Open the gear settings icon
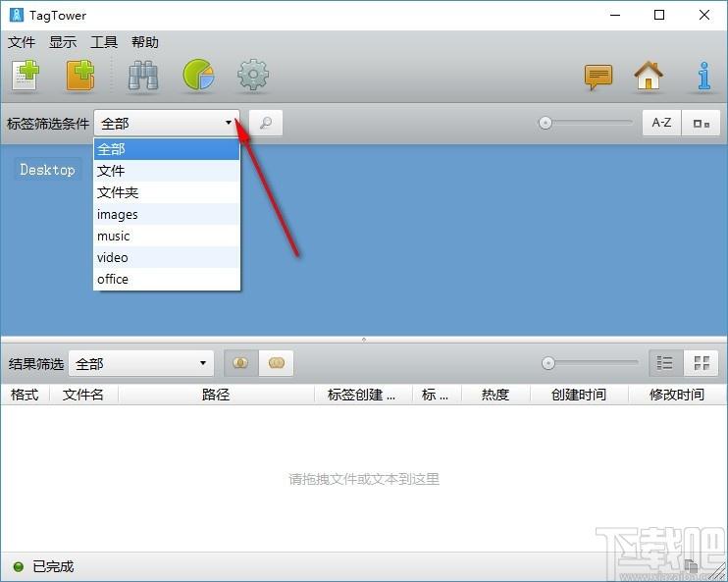728x582 pixels. 253,77
